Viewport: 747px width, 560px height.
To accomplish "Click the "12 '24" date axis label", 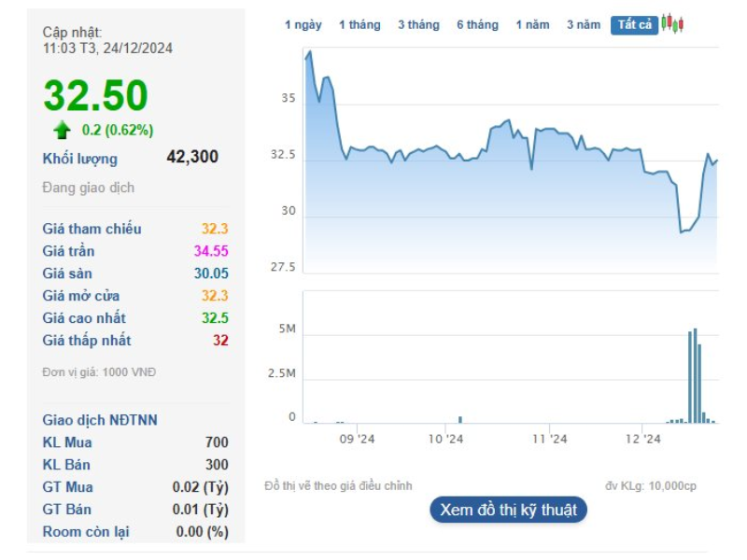I will 642,439.
